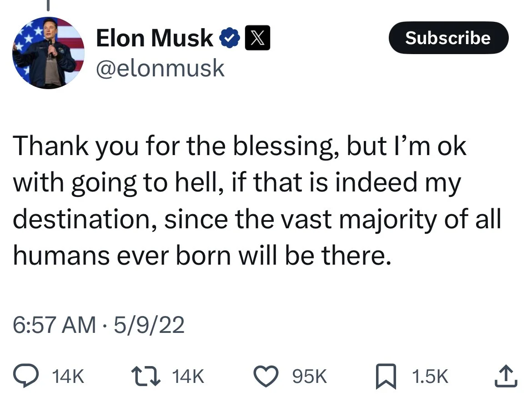This screenshot has height=397, width=532.
Task: Open the profile picture avatar
Action: (49, 53)
